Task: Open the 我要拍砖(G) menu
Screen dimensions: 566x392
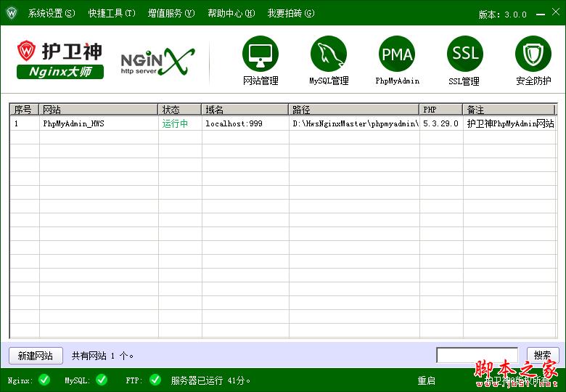Action: coord(291,13)
